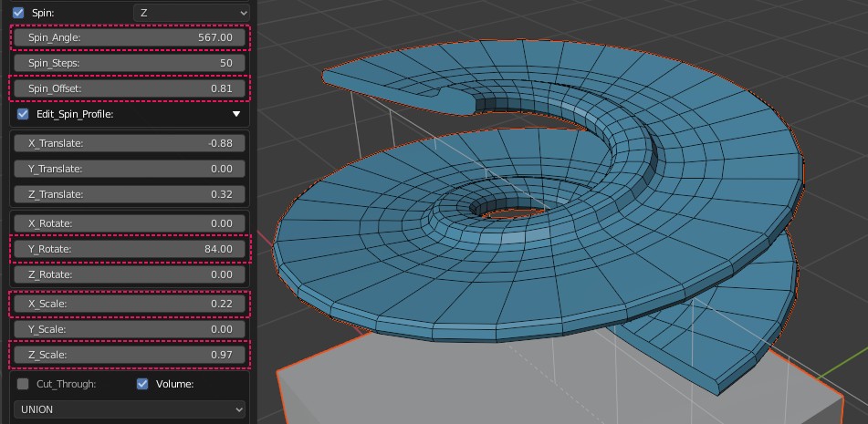868x424 pixels.
Task: Disable the Edit_Spin_Profile checkbox
Action: (23, 114)
